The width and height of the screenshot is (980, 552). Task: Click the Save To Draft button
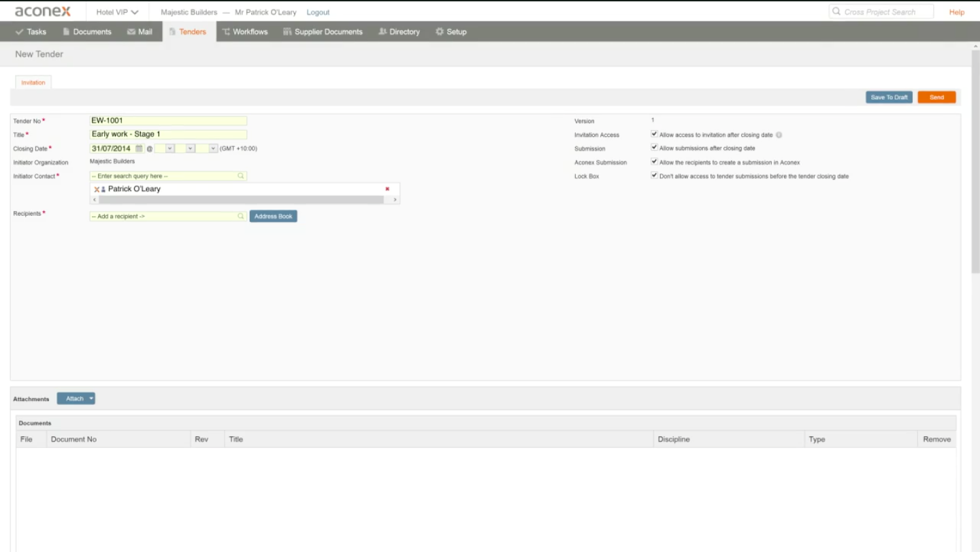pyautogui.click(x=889, y=97)
